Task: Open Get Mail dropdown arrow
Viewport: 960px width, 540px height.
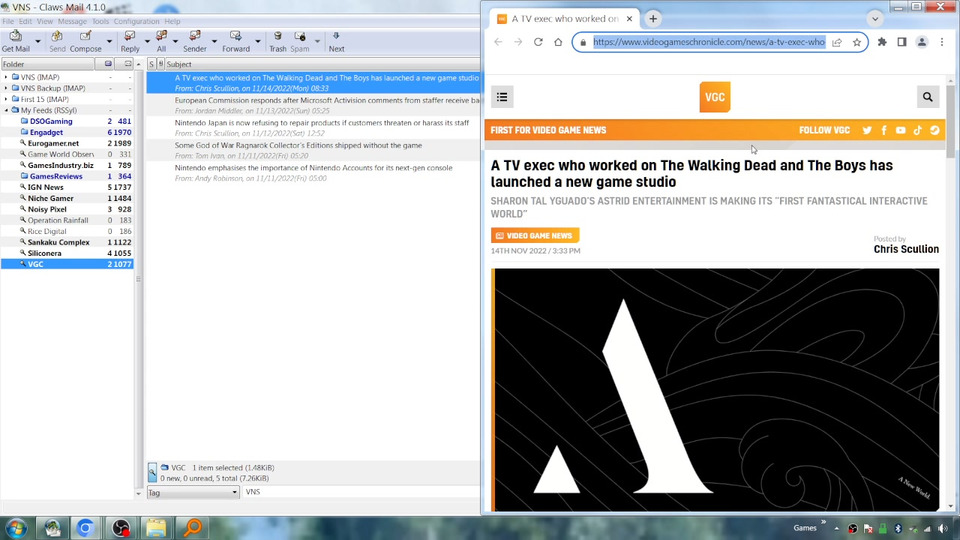Action: (x=38, y=42)
